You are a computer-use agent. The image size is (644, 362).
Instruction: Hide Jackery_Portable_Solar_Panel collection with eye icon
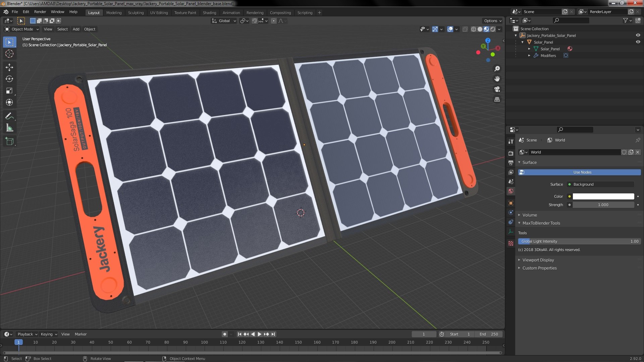638,35
